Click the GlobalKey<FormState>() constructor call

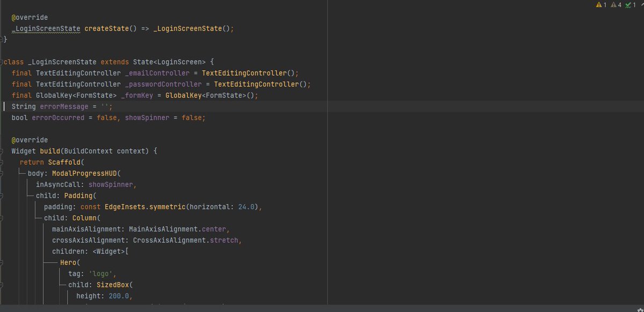[210, 96]
